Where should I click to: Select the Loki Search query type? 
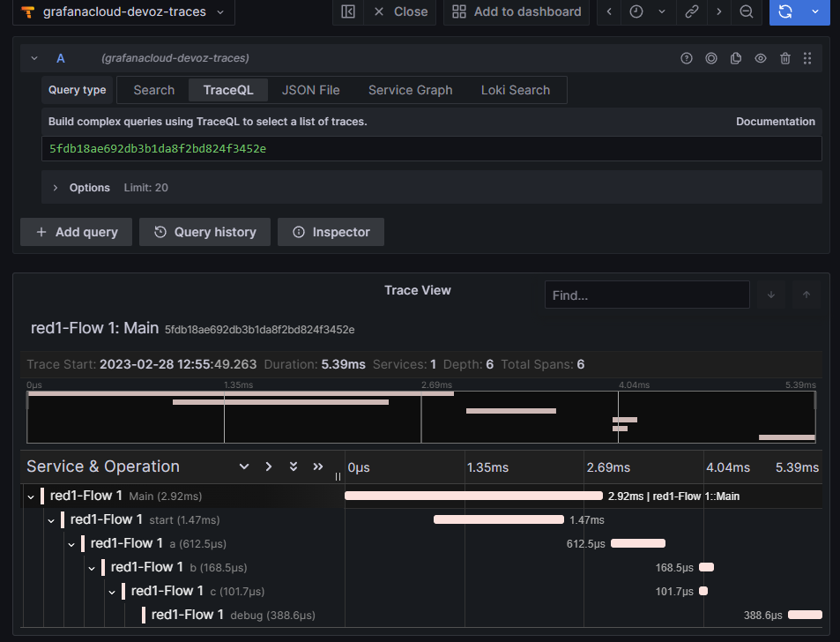pyautogui.click(x=515, y=90)
